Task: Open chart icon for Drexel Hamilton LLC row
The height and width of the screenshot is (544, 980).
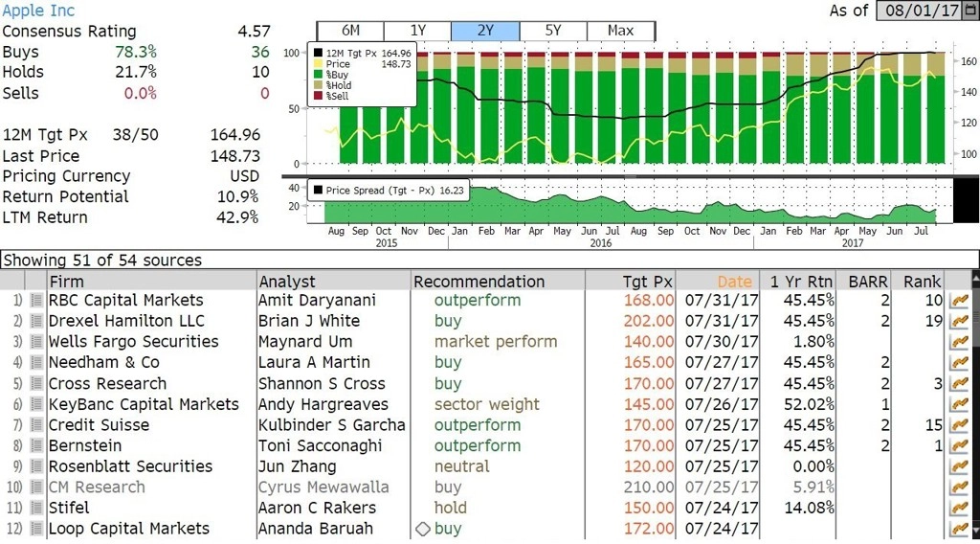Action: (x=959, y=321)
